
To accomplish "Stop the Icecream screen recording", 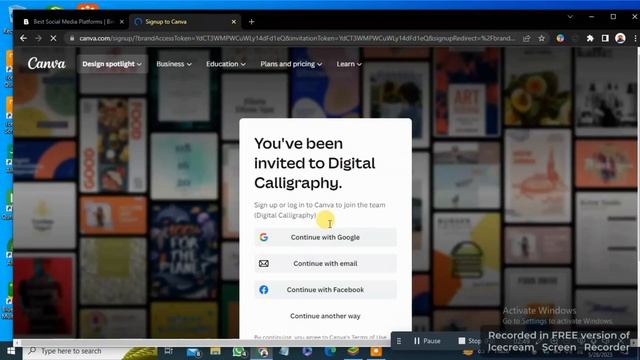I will pos(470,341).
